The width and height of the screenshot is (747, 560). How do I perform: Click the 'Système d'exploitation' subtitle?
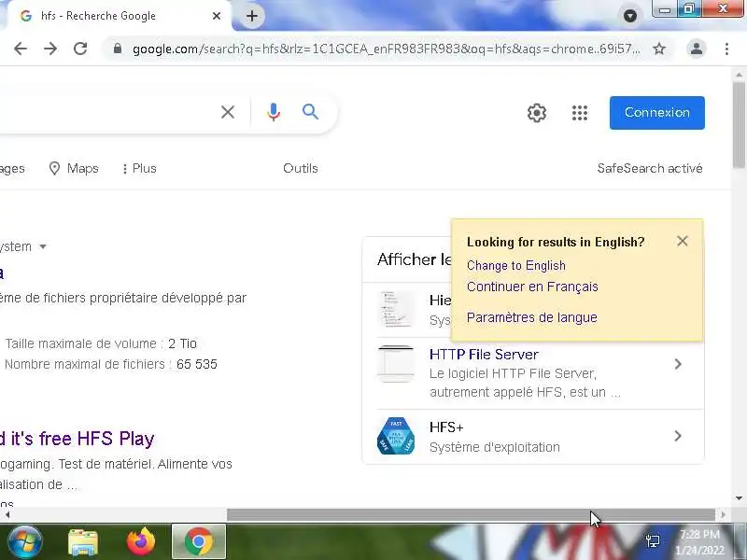495,447
